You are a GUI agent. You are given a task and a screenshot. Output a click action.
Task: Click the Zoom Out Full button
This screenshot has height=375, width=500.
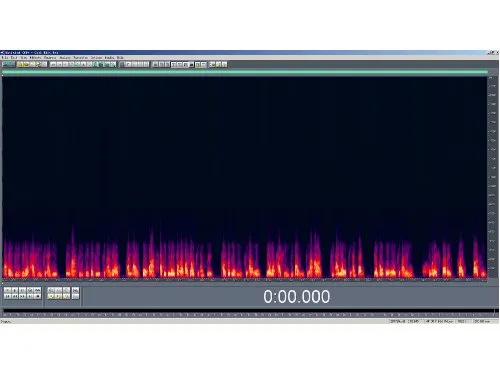(x=66, y=291)
